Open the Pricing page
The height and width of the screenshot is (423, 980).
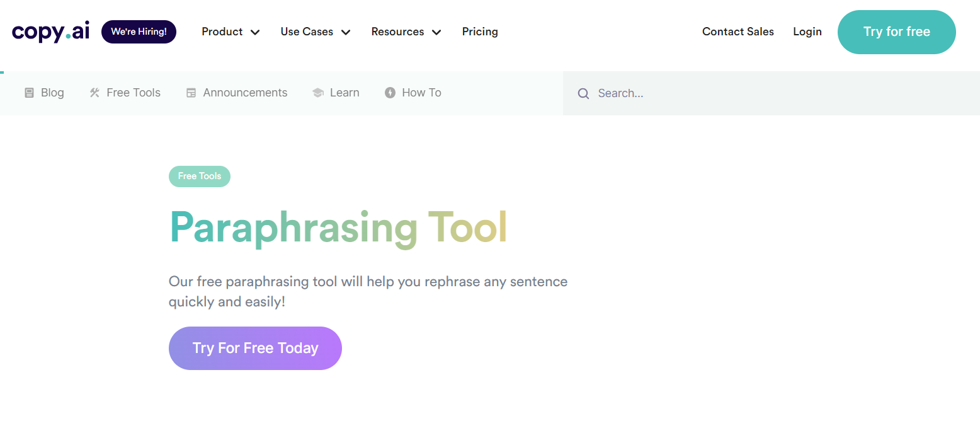pyautogui.click(x=479, y=32)
